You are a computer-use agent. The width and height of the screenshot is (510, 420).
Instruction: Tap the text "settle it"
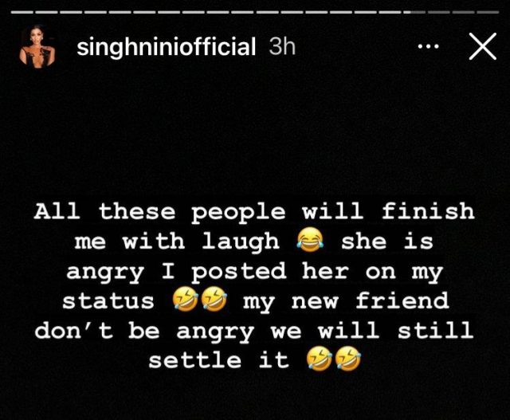click(218, 360)
